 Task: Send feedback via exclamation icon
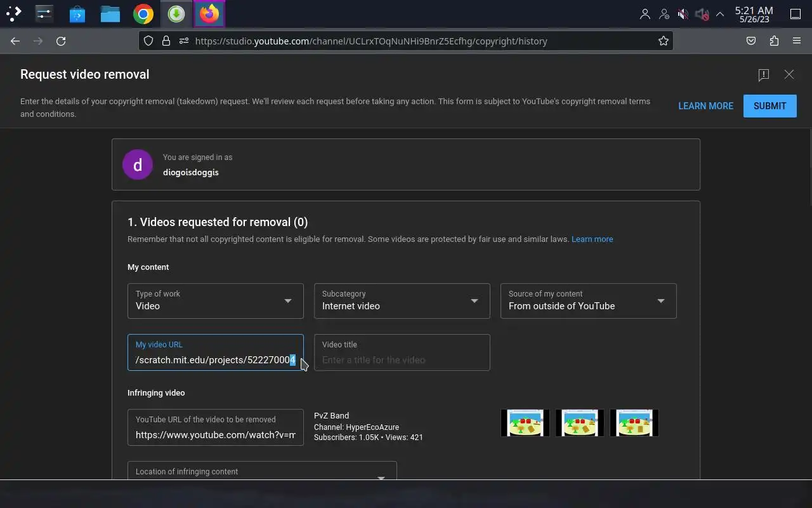764,75
